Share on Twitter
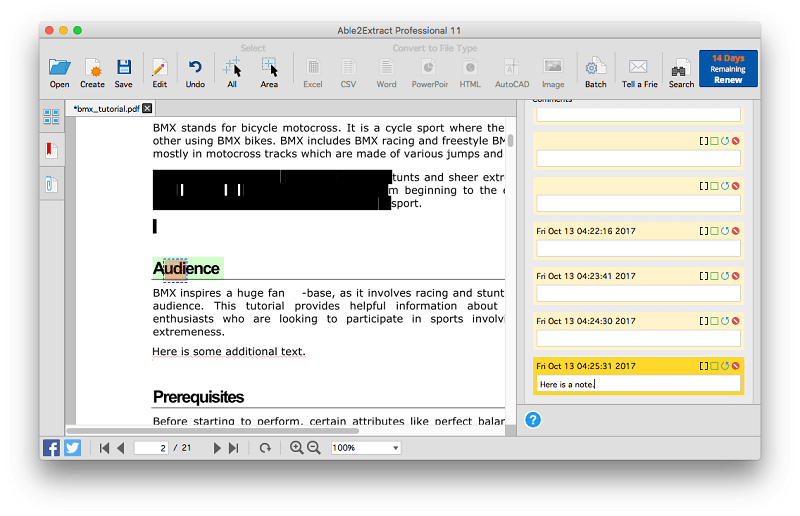This screenshot has height=516, width=800. click(72, 448)
